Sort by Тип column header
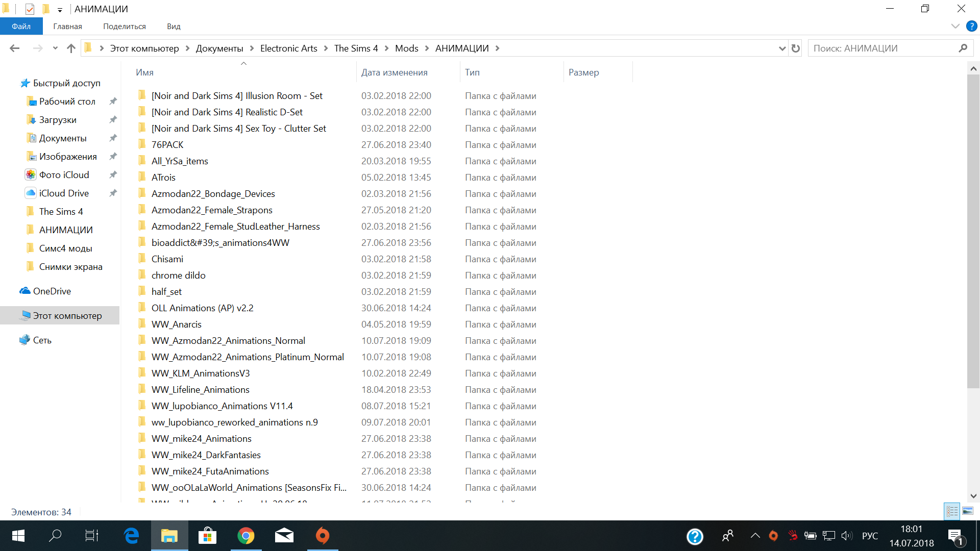This screenshot has width=980, height=551. 512,72
